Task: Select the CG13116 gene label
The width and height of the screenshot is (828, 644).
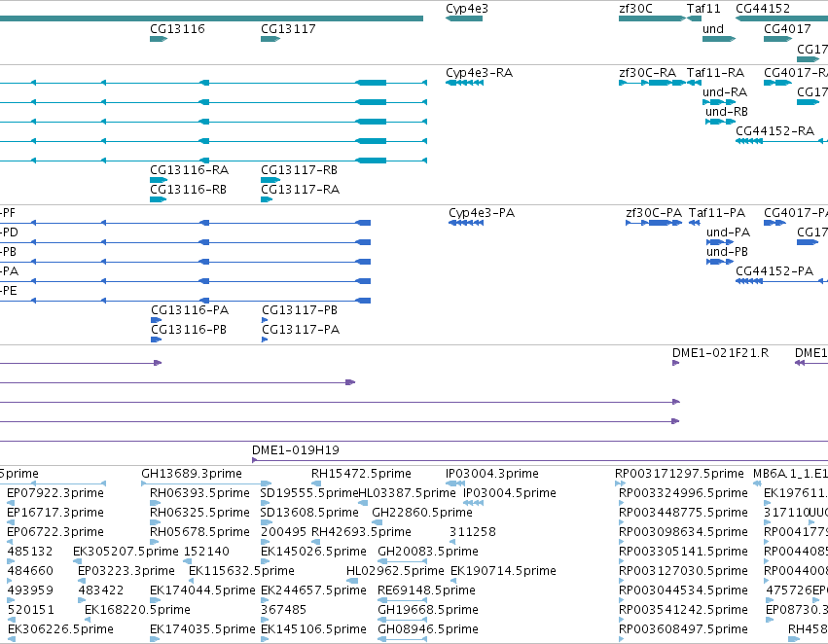Action: (177, 29)
